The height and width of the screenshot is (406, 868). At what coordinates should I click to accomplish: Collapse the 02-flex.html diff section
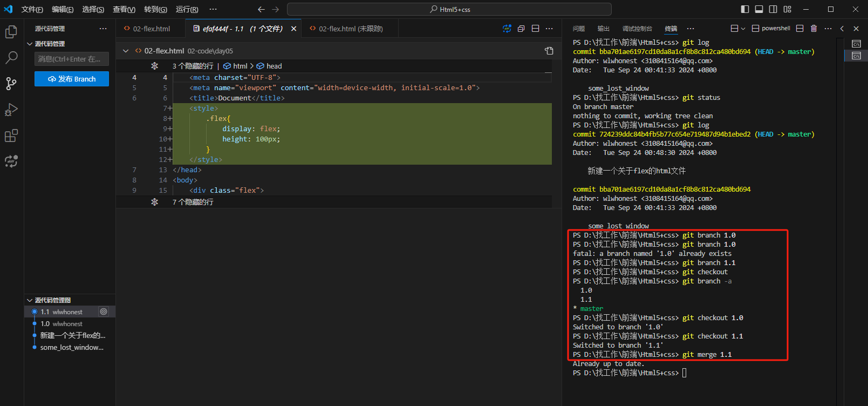[x=126, y=51]
